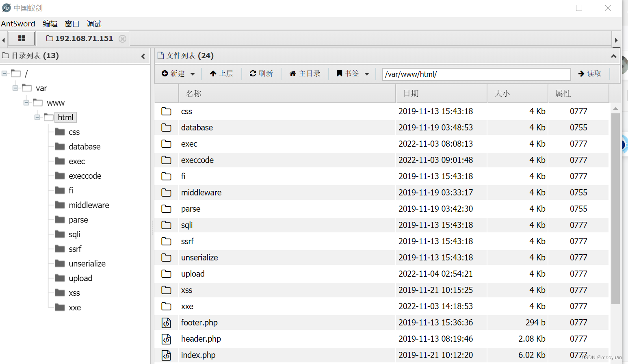Select upload folder in directory tree
The image size is (628, 364).
80,278
